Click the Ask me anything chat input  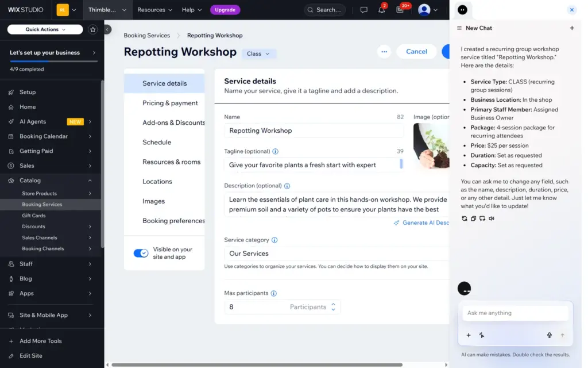pyautogui.click(x=515, y=313)
